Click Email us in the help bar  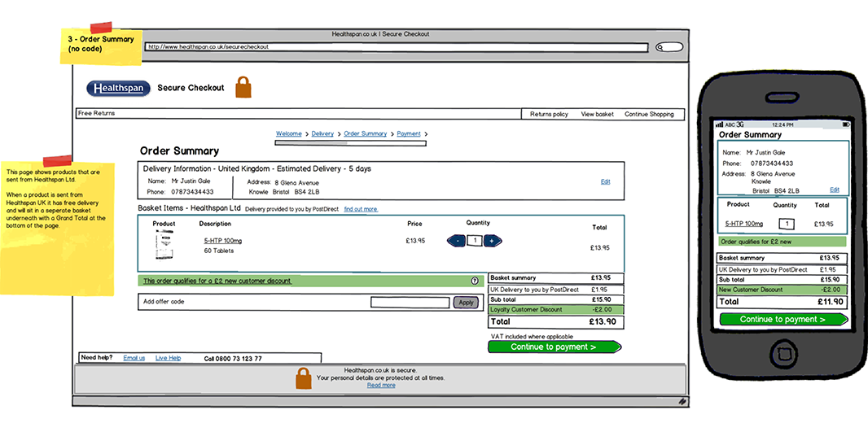click(x=134, y=358)
